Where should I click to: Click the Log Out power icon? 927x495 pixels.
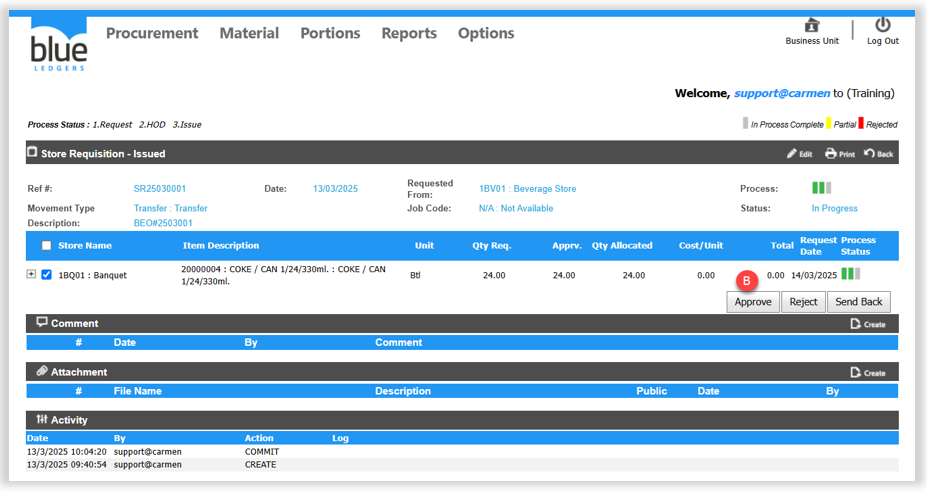pyautogui.click(x=882, y=25)
